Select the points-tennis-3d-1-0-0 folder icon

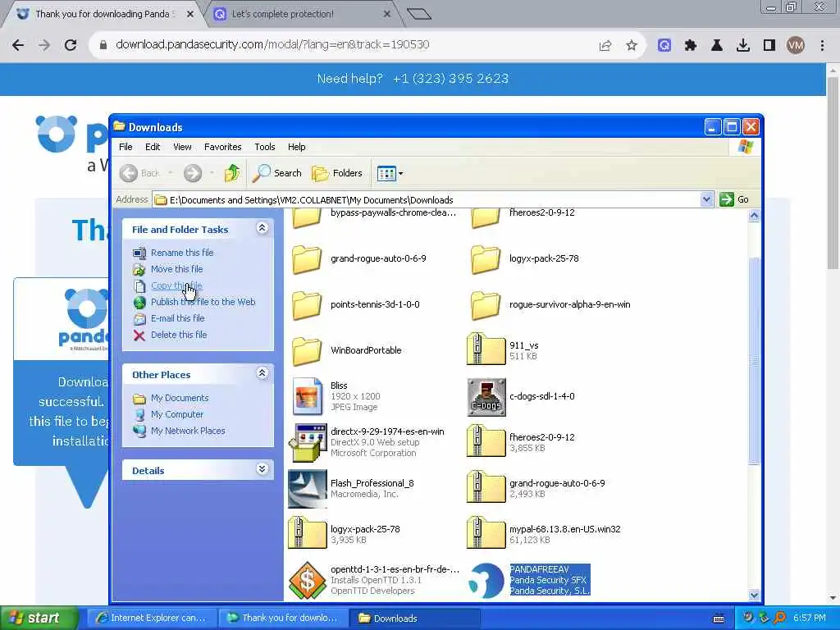(307, 305)
